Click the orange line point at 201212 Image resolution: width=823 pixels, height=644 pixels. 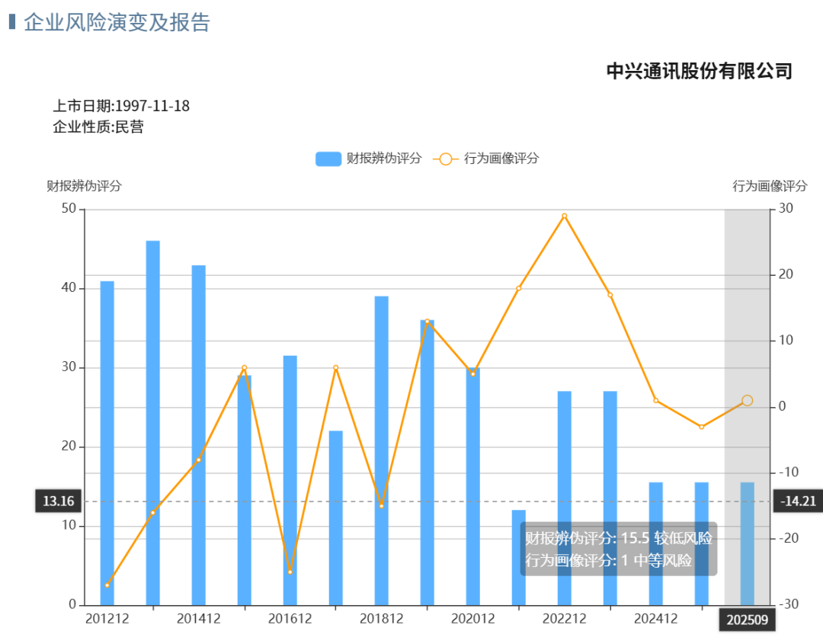point(107,585)
